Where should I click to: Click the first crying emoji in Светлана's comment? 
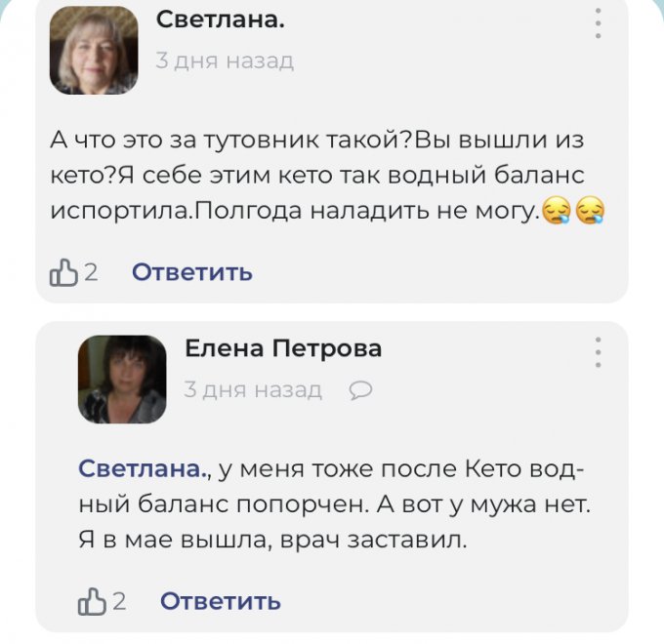pyautogui.click(x=558, y=210)
